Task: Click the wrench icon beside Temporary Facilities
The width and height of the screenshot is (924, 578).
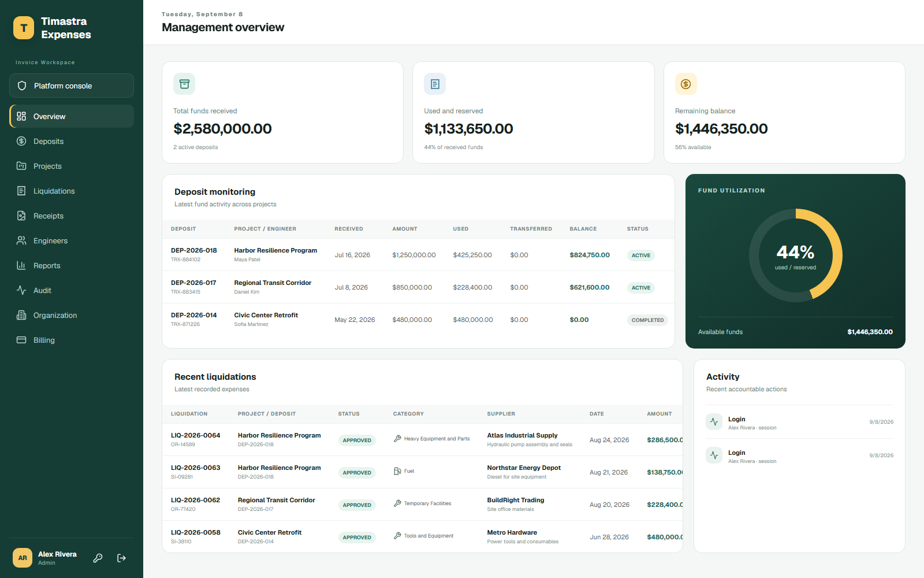Action: (x=397, y=503)
